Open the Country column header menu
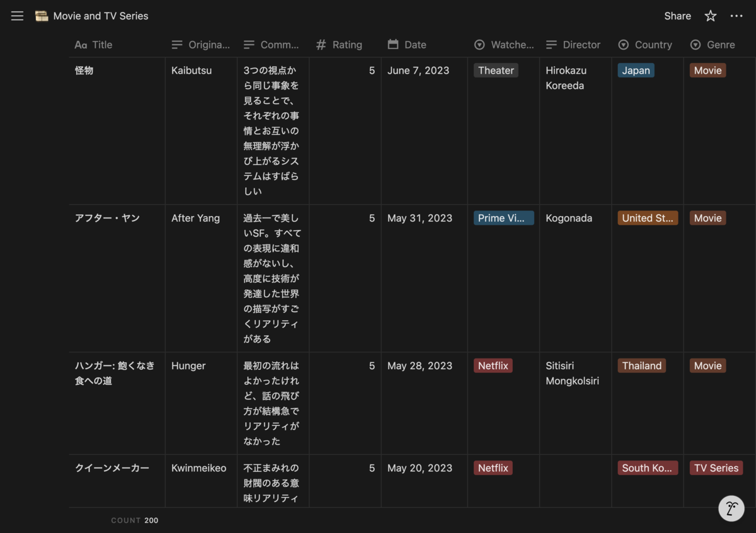Image resolution: width=756 pixels, height=533 pixels. click(647, 45)
